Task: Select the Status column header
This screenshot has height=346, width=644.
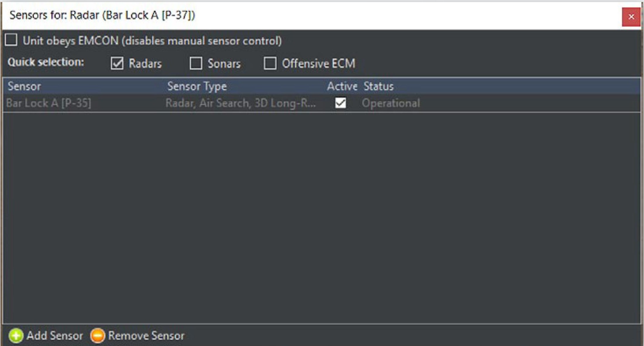Action: [378, 86]
